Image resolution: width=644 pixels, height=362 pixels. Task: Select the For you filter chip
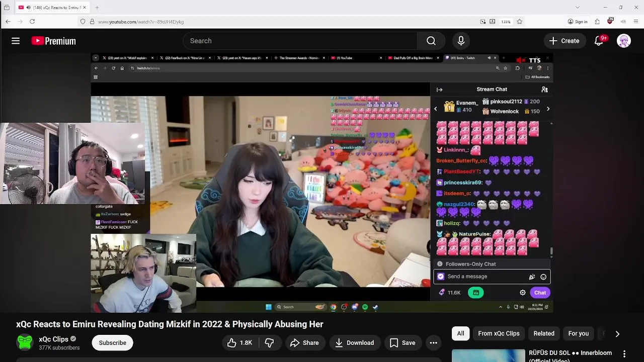pyautogui.click(x=578, y=333)
